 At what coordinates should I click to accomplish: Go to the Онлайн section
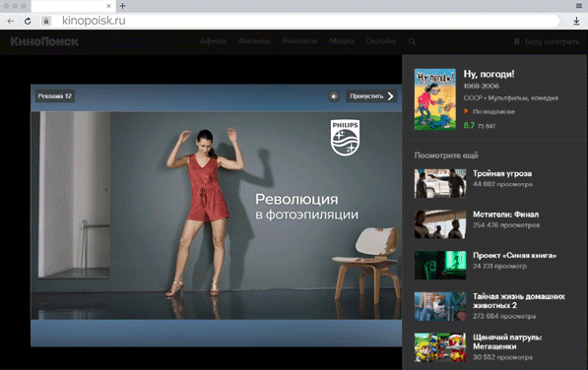pyautogui.click(x=380, y=41)
